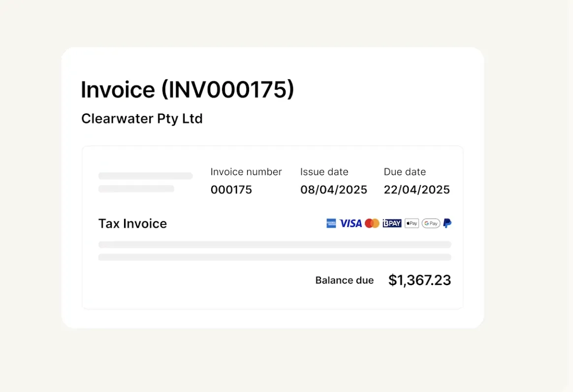The height and width of the screenshot is (392, 573).
Task: Click the Issue date label
Action: (x=324, y=172)
